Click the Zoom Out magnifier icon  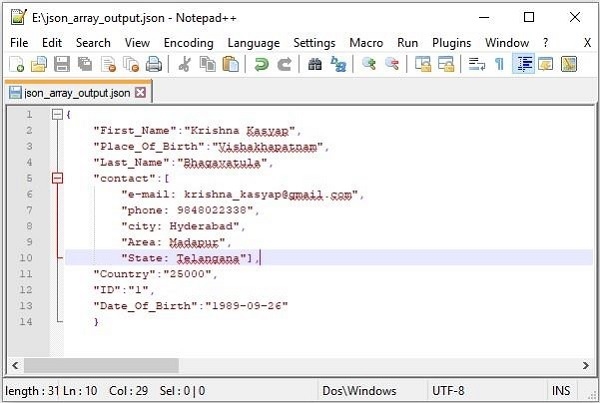pos(392,64)
